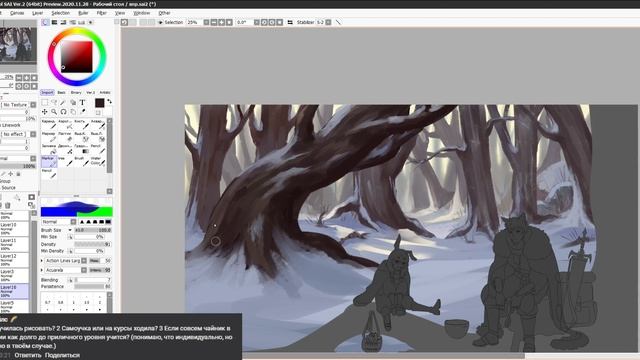The height and width of the screenshot is (360, 640).
Task: Select Layer11 in the layer list
Action: coord(14,244)
